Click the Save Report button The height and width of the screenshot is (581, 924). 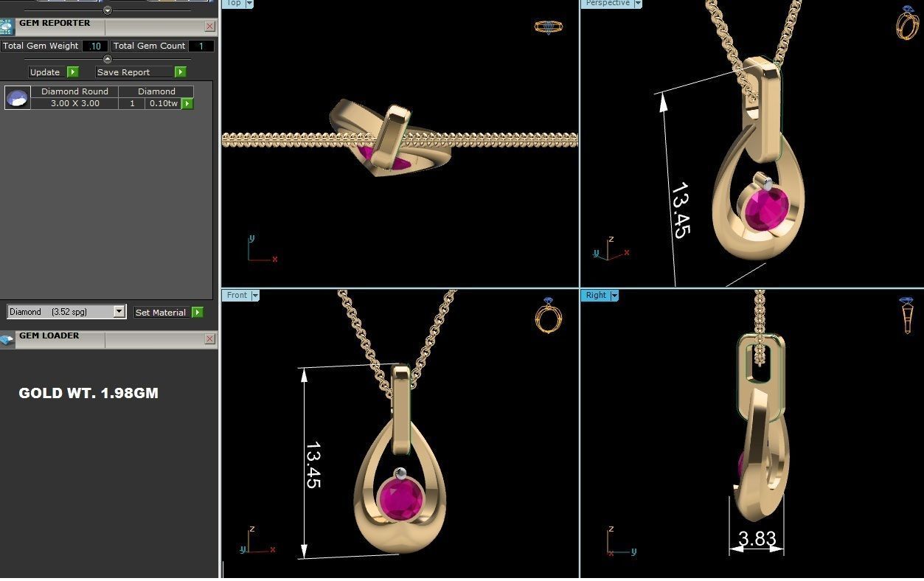tap(135, 72)
